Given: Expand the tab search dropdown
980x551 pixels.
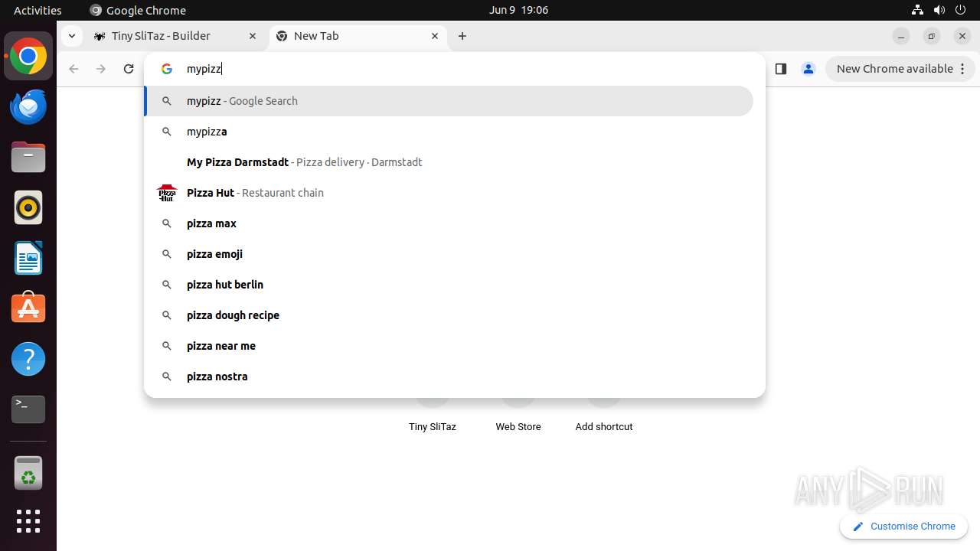Looking at the screenshot, I should point(71,36).
